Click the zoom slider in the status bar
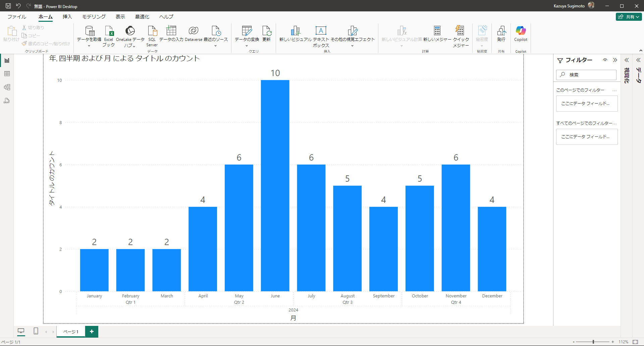 (x=593, y=342)
